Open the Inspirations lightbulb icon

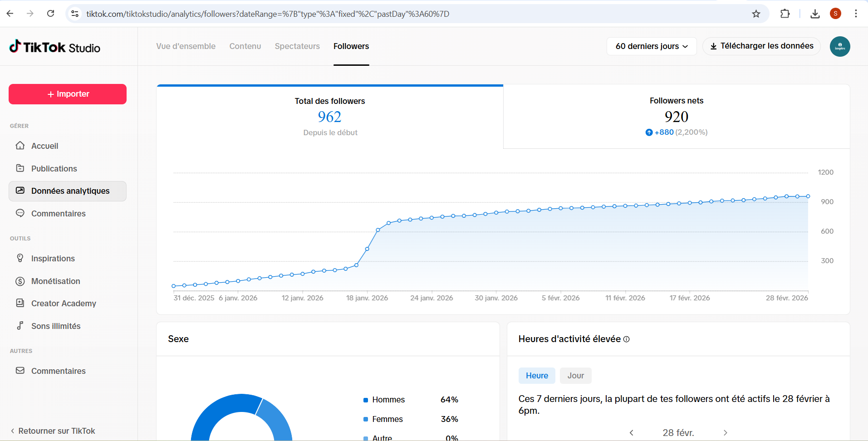tap(20, 258)
